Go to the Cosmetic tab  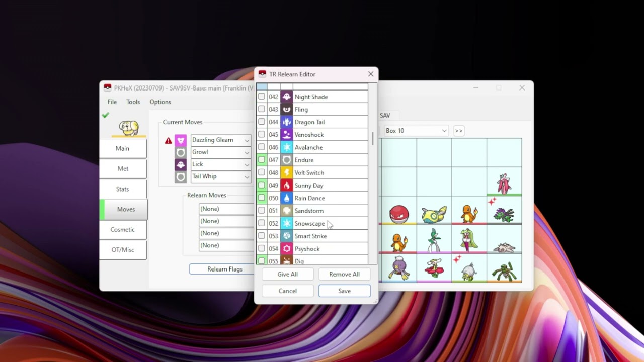pyautogui.click(x=123, y=229)
